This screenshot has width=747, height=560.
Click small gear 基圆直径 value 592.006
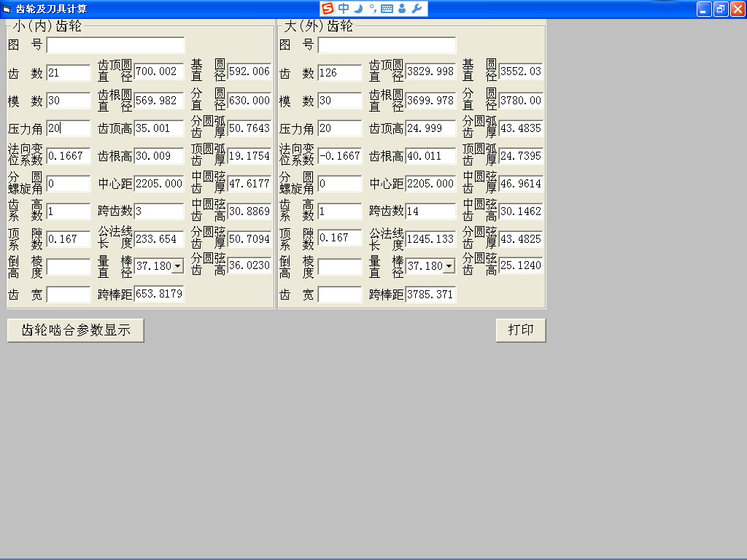coord(249,71)
